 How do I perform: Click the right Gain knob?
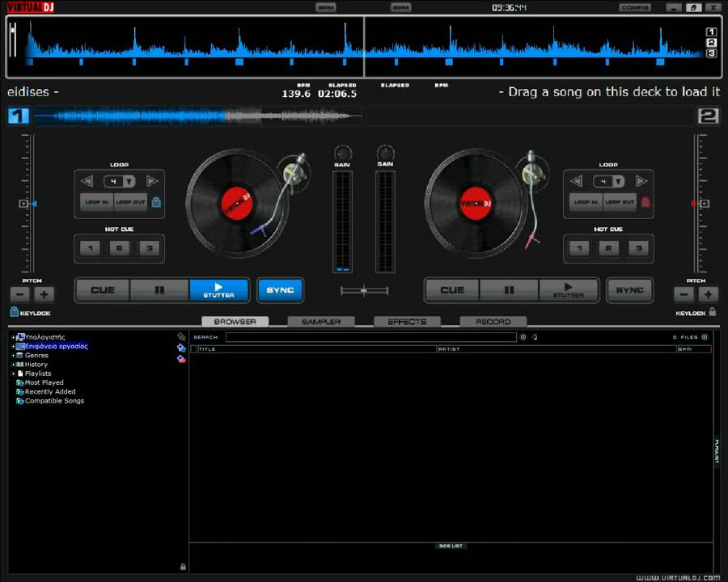[x=385, y=152]
